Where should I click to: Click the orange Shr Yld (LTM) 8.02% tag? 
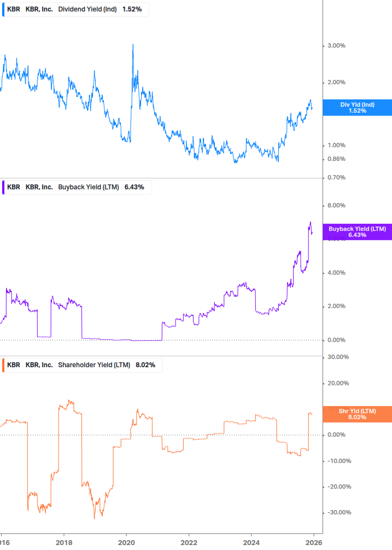pyautogui.click(x=358, y=414)
